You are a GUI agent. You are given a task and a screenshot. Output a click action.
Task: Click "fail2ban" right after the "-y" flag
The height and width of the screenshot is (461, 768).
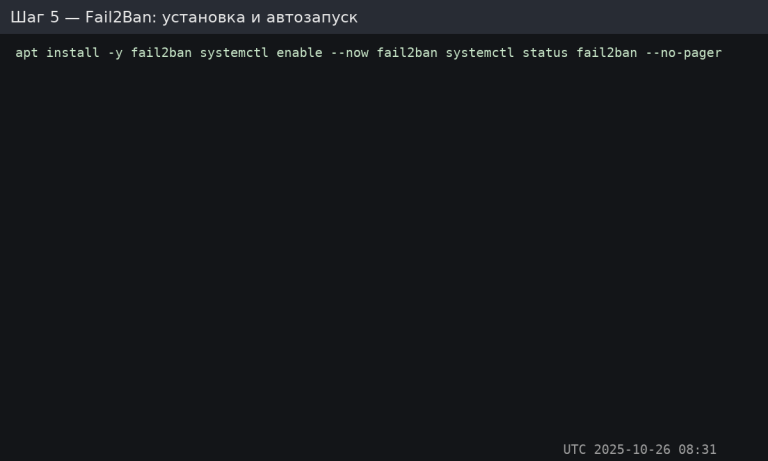pos(161,53)
